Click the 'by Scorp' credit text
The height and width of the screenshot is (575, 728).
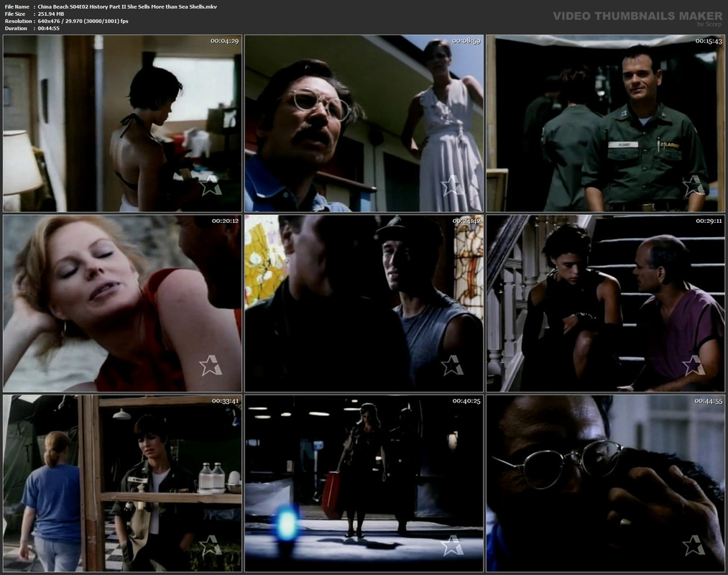[x=709, y=24]
